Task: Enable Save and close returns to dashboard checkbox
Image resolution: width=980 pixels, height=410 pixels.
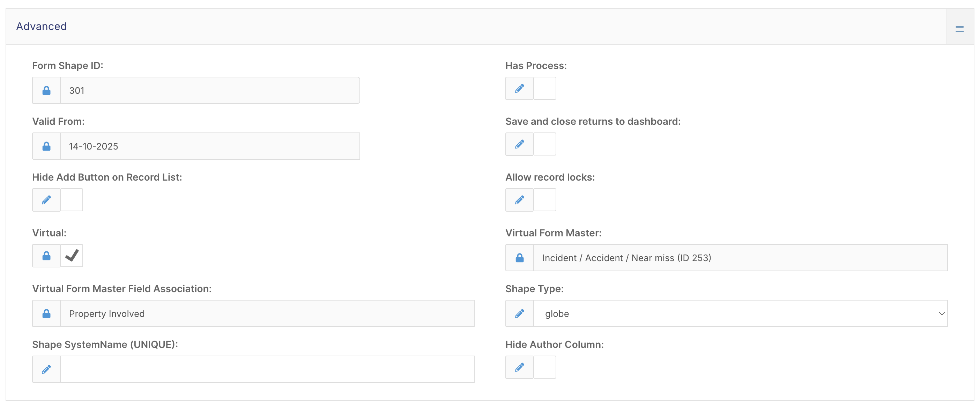Action: click(x=545, y=144)
